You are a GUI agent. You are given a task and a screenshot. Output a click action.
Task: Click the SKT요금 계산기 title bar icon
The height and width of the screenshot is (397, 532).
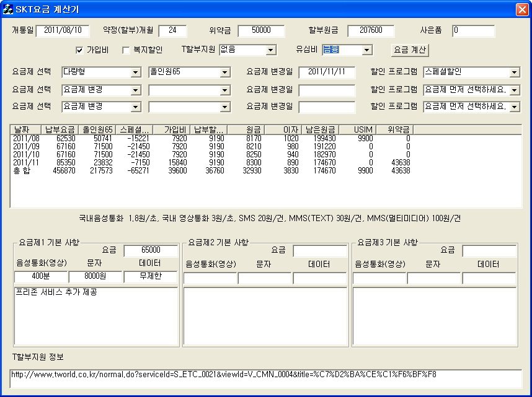tap(8, 9)
